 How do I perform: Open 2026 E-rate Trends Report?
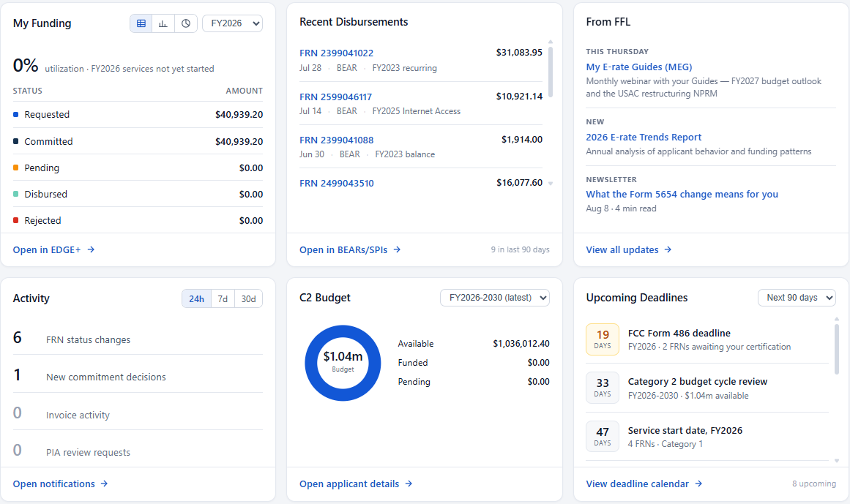tap(644, 138)
